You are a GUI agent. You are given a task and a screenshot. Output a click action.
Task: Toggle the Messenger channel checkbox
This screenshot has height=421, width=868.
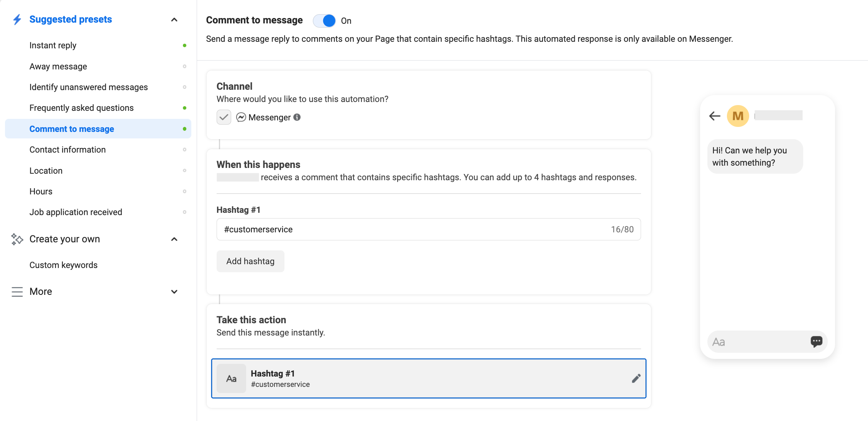pos(224,117)
